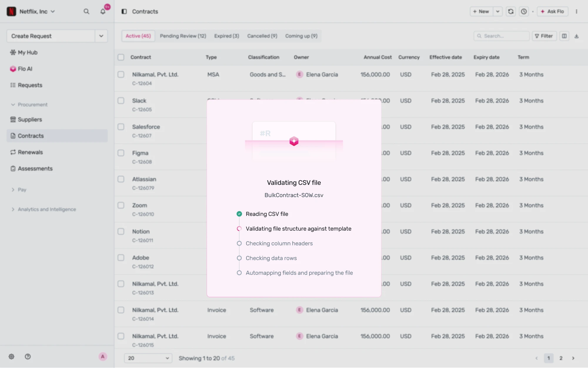Image resolution: width=588 pixels, height=368 pixels.
Task: Go to page 1
Action: pos(548,358)
